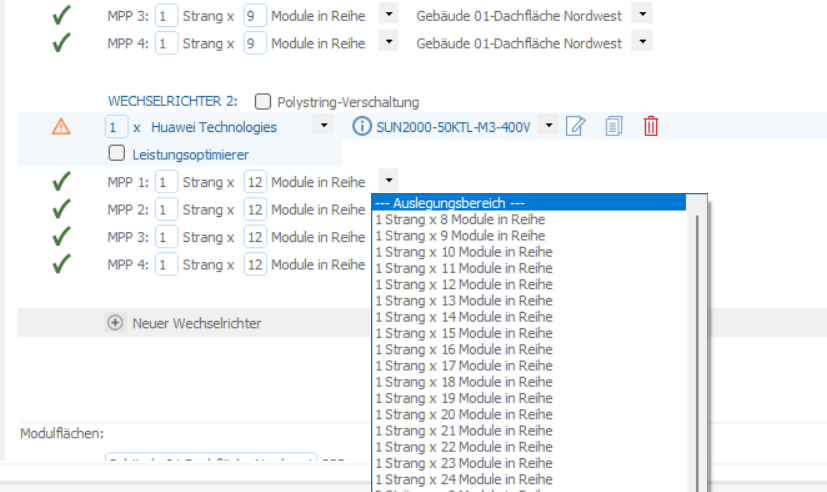827x492 pixels.
Task: Click the Neuer Wechselrichter button
Action: (196, 323)
